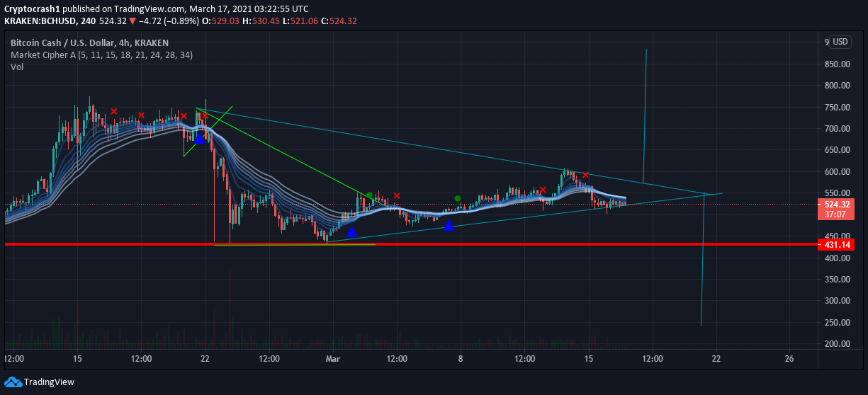The image size is (868, 395).
Task: Click the 250.00 price axis label
Action: coord(837,323)
